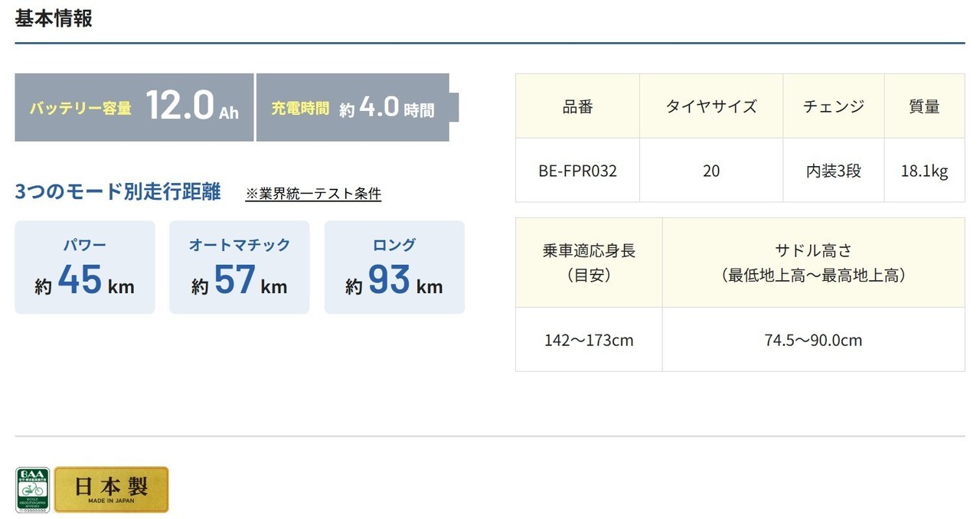Open the ※業界統一テスト条件 link
This screenshot has width=980, height=519.
(313, 194)
